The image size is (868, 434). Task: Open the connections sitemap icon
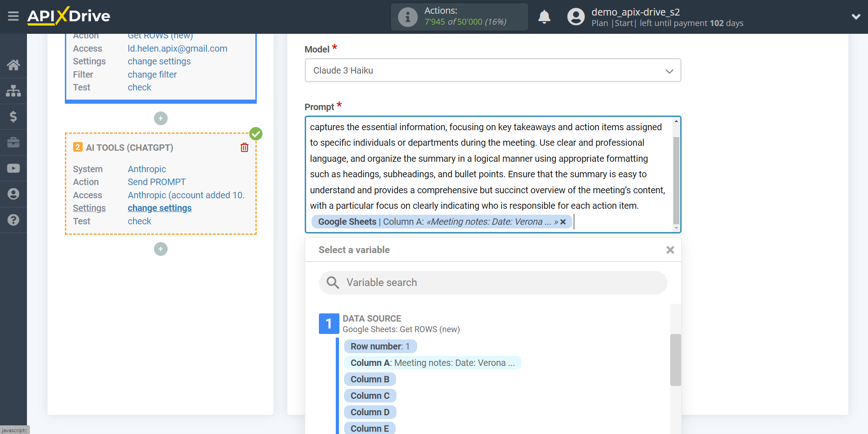(13, 91)
